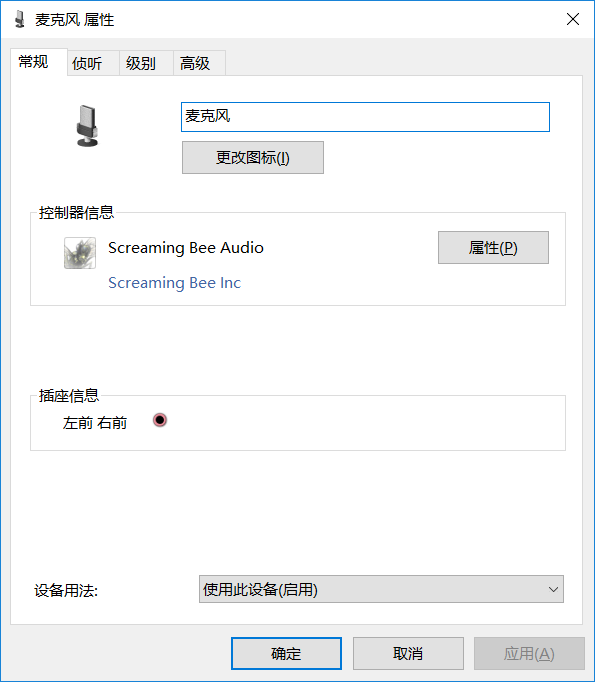595x682 pixels.
Task: Open the Screaming Bee Inc link
Action: tap(174, 283)
